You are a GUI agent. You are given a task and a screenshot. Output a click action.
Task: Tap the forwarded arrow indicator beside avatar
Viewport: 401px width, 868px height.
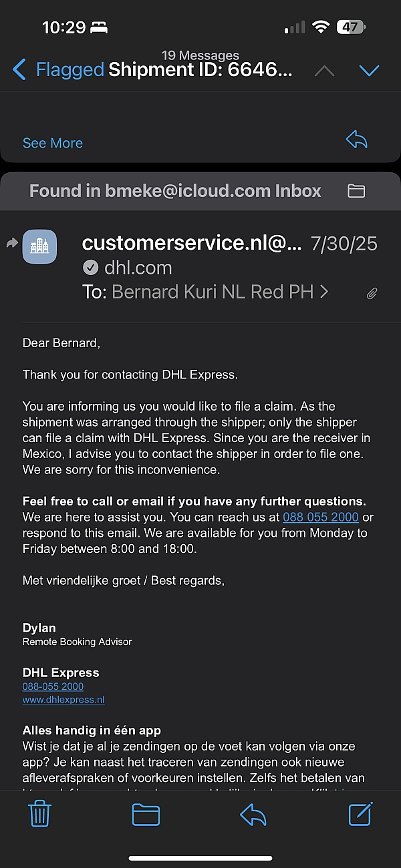[x=11, y=244]
